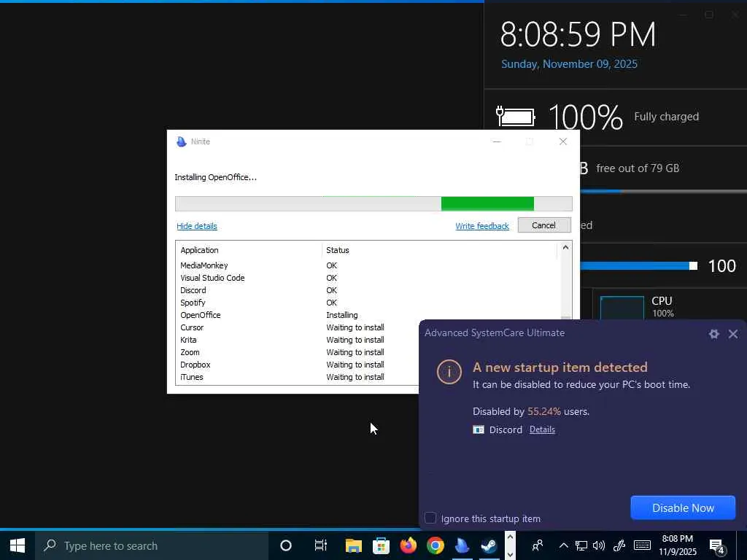Launch Firefox from the taskbar
Screen dimensions: 747x560
[408, 545]
